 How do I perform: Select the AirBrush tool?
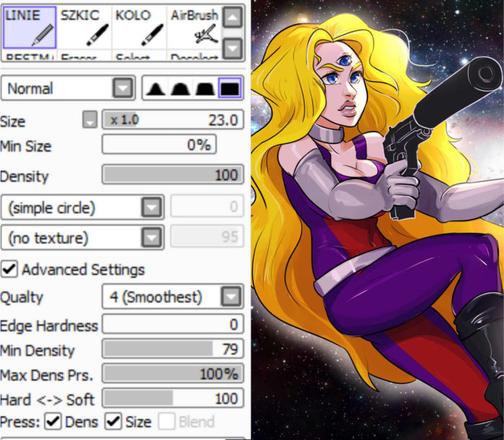[x=194, y=27]
